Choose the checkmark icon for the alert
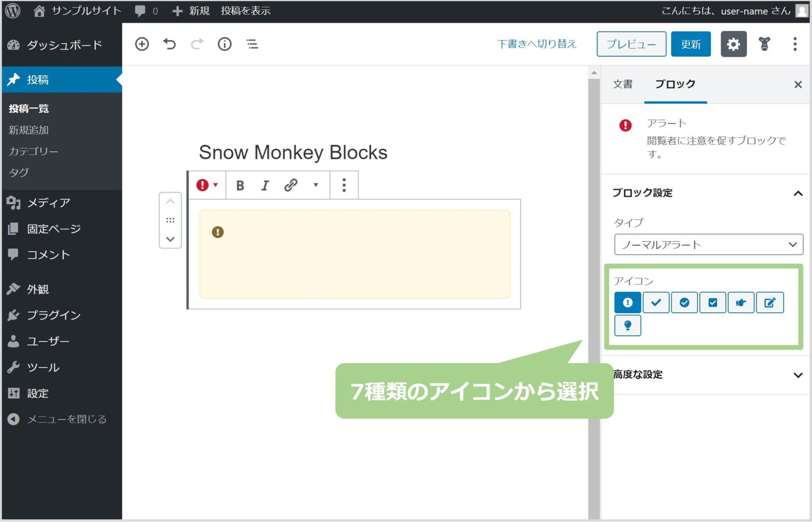Viewport: 812px width, 522px height. (656, 302)
